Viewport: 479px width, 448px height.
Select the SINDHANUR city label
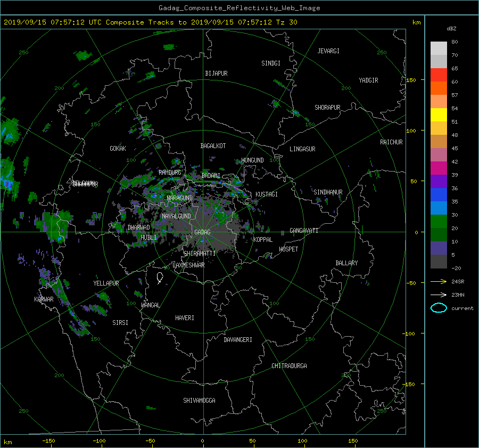328,192
